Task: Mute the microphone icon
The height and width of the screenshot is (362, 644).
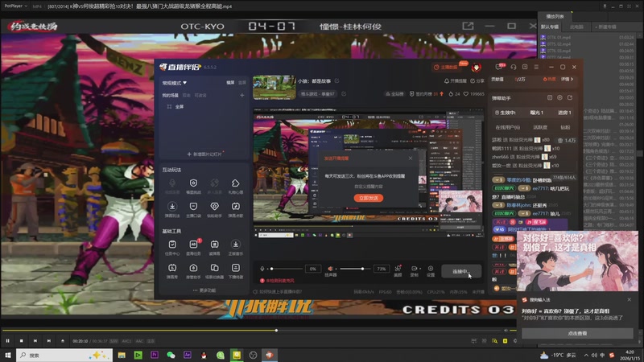Action: (262, 269)
